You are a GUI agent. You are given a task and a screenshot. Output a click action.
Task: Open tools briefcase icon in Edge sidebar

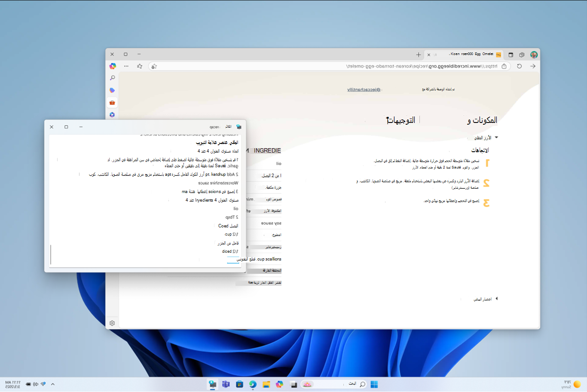tap(112, 103)
